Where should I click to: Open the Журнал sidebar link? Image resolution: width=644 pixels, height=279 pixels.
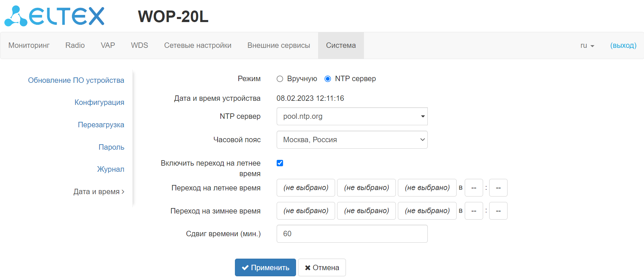111,169
